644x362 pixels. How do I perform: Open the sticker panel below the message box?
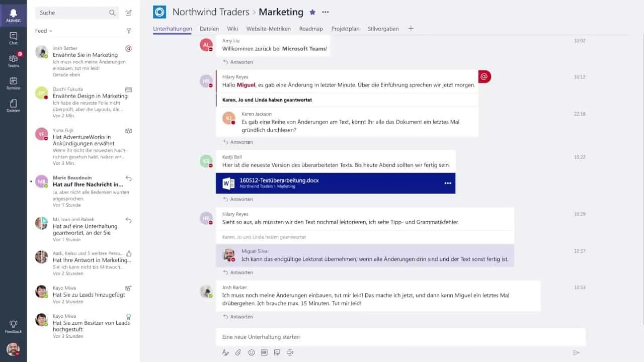pyautogui.click(x=277, y=352)
